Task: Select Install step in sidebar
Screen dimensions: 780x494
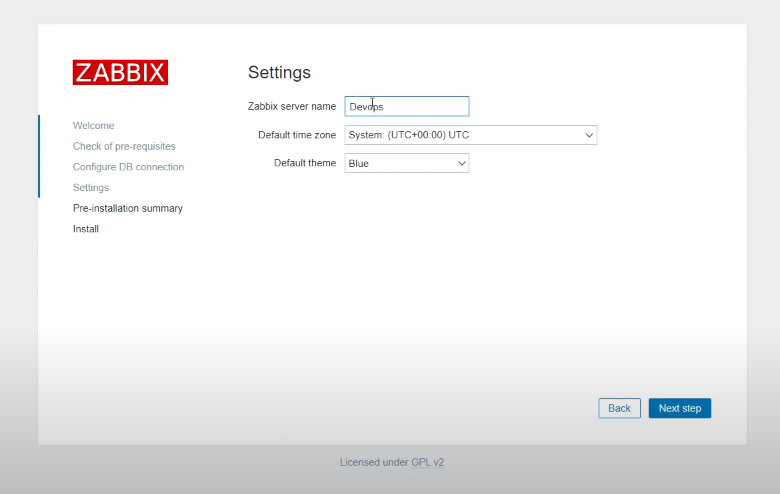Action: point(86,229)
